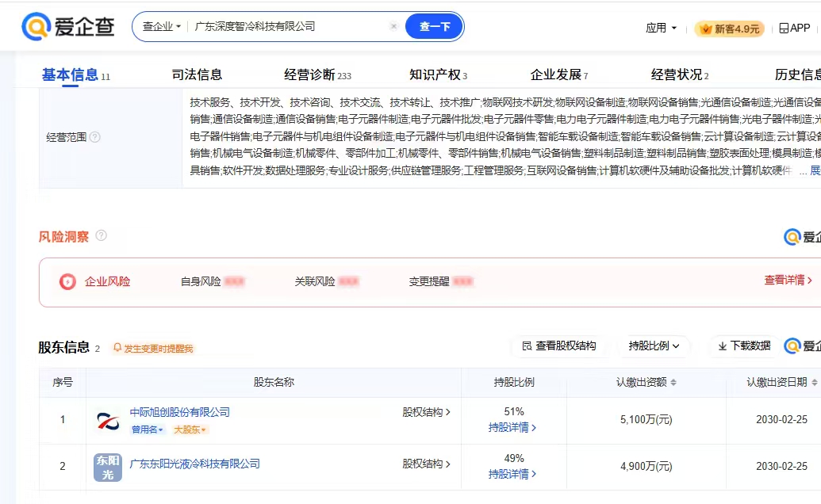Open the 持股比例 dropdown filter

(x=654, y=346)
